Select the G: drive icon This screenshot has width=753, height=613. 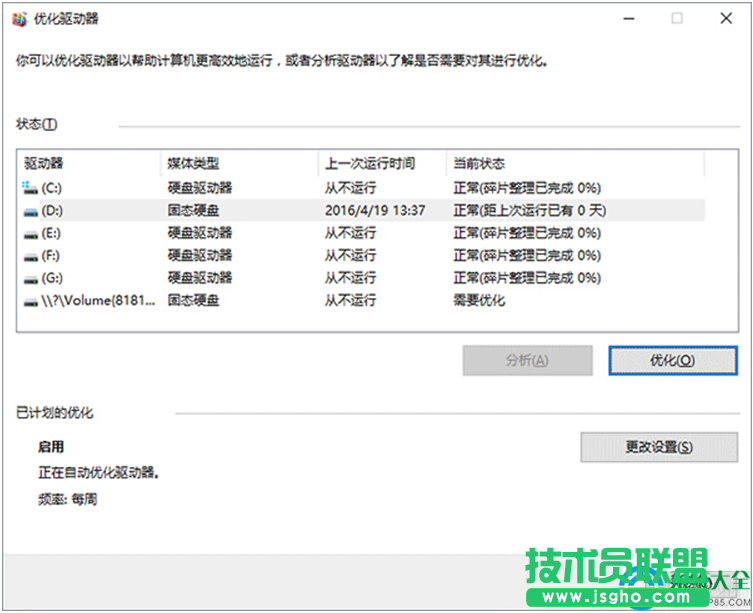[x=31, y=279]
